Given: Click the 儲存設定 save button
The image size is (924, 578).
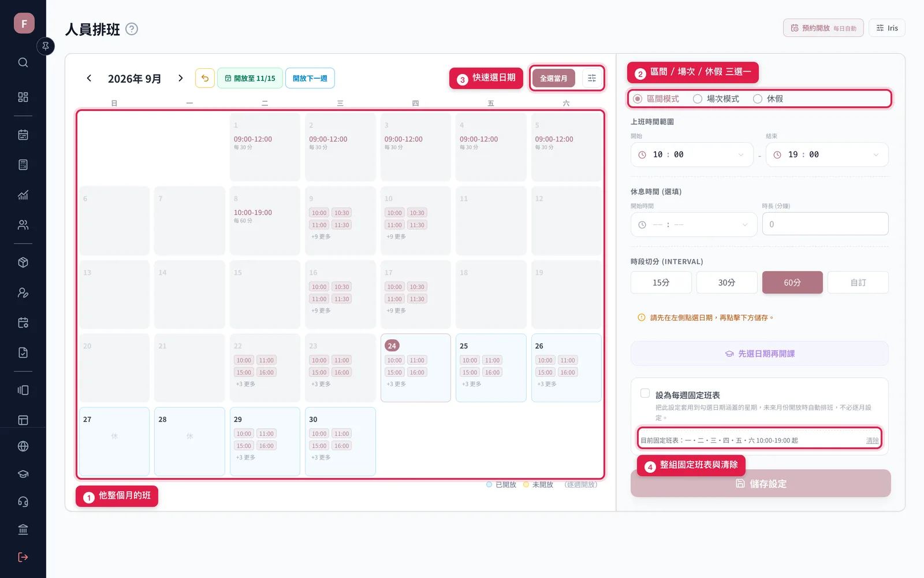Looking at the screenshot, I should (x=761, y=483).
